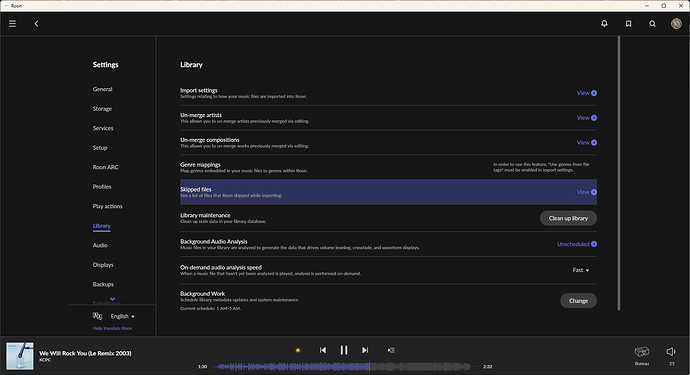The image size is (690, 375).
Task: Click the Background Audio Analysis title
Action: 213,242
